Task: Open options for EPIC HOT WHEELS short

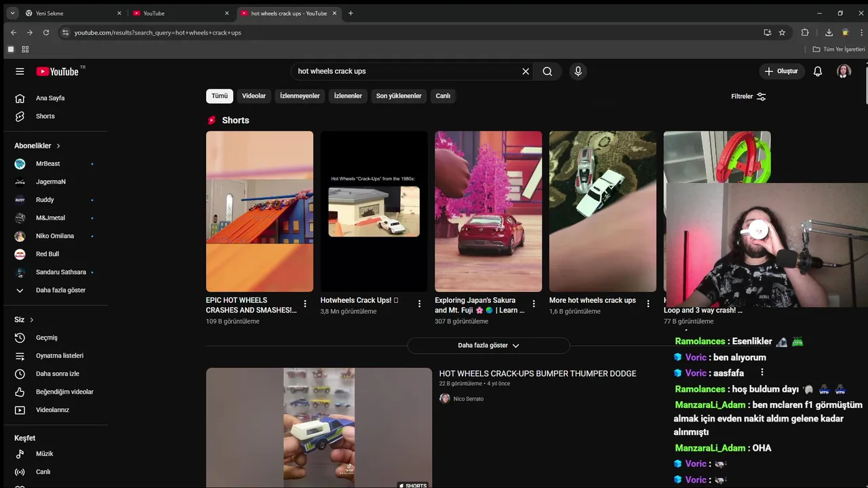Action: coord(305,304)
